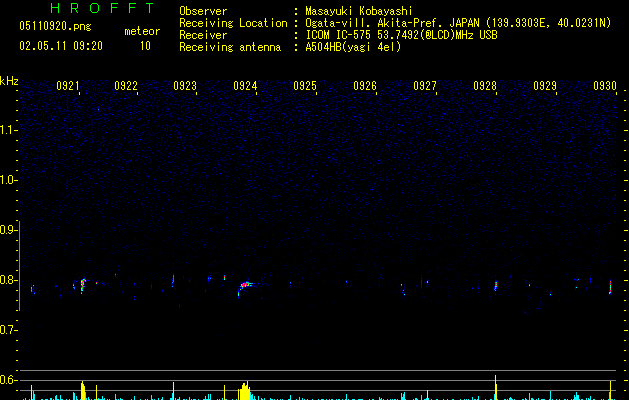
Task: Click the 'Receiving antenna' field label
Action: [230, 47]
